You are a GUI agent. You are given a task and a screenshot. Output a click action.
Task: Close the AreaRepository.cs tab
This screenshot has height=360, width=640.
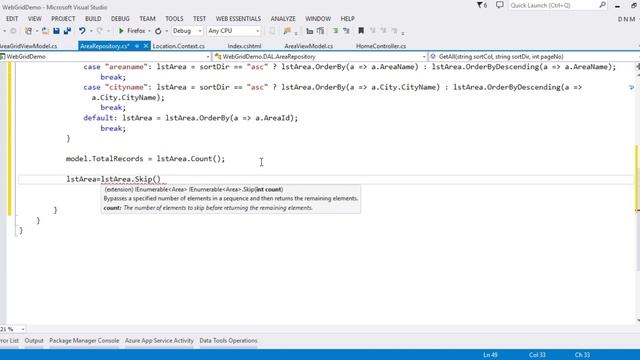coord(146,46)
